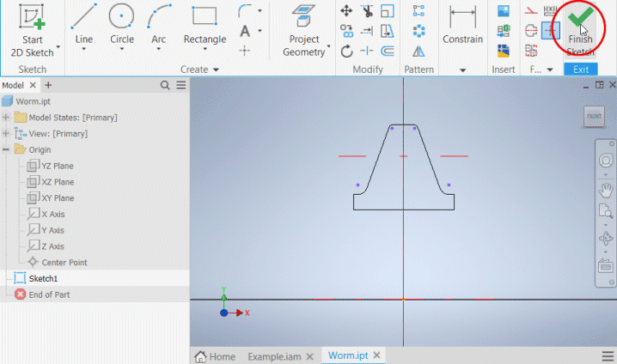Image resolution: width=617 pixels, height=364 pixels.
Task: Collapse the Origin folder
Action: pyautogui.click(x=6, y=149)
